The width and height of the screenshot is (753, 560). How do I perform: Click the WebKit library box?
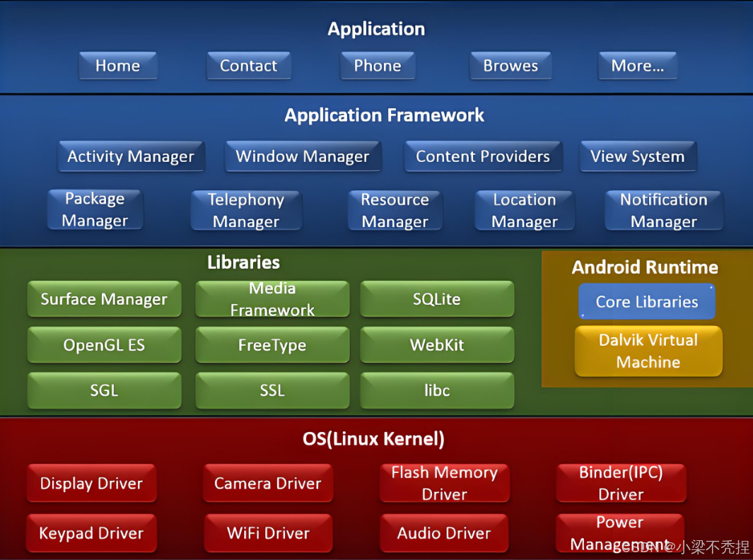pyautogui.click(x=437, y=345)
